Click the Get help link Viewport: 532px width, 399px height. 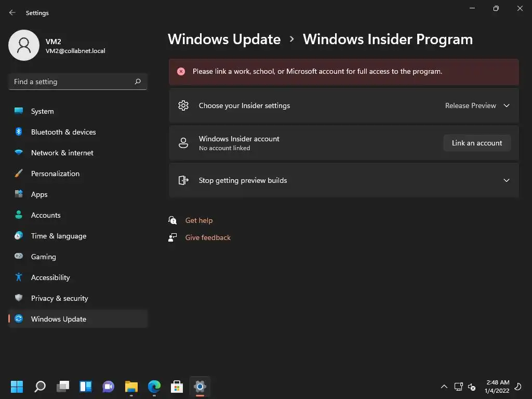pos(199,220)
